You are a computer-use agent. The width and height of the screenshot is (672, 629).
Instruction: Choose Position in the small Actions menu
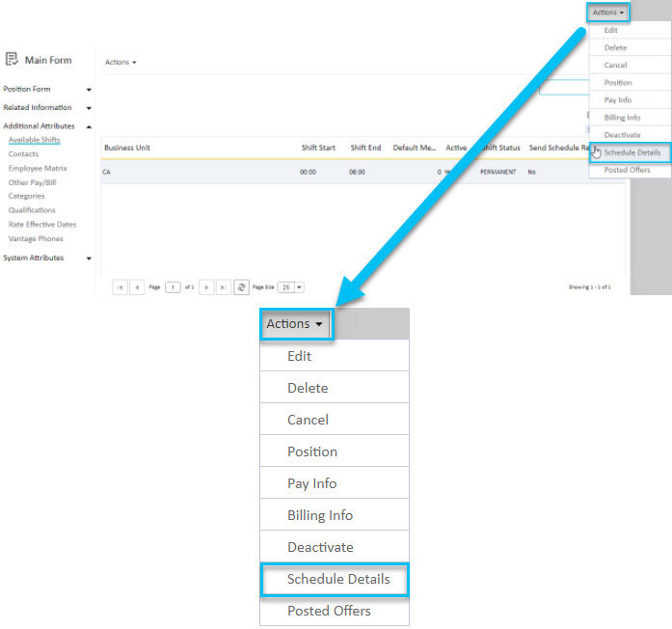coord(630,82)
